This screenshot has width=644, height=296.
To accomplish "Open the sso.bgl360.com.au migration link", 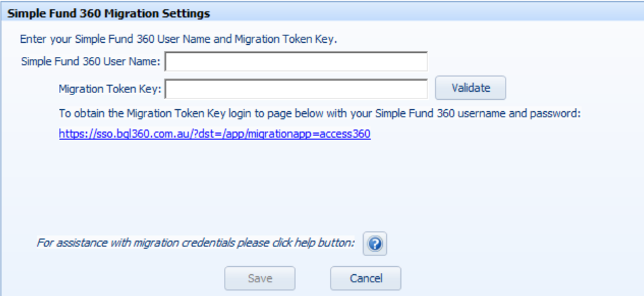I will tap(215, 134).
